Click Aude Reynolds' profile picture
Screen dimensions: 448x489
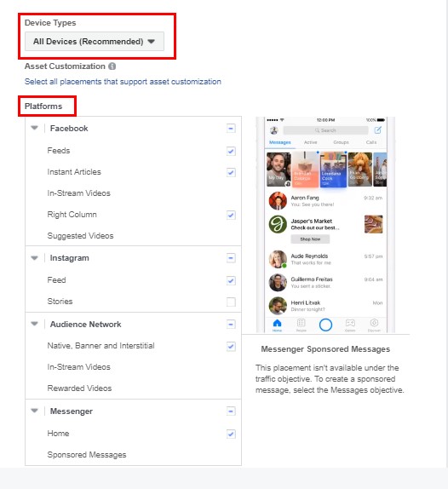(x=278, y=259)
